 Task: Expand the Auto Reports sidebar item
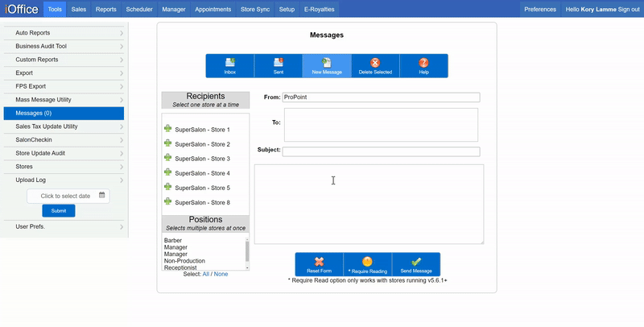64,33
